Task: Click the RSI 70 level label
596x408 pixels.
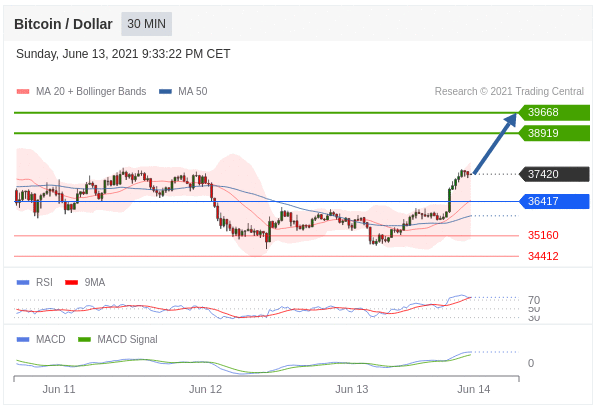Action: tap(534, 300)
